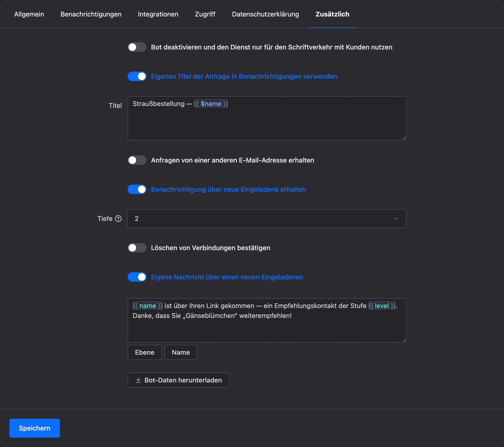This screenshot has width=504, height=447.
Task: Open the Integrationen tab
Action: 158,14
